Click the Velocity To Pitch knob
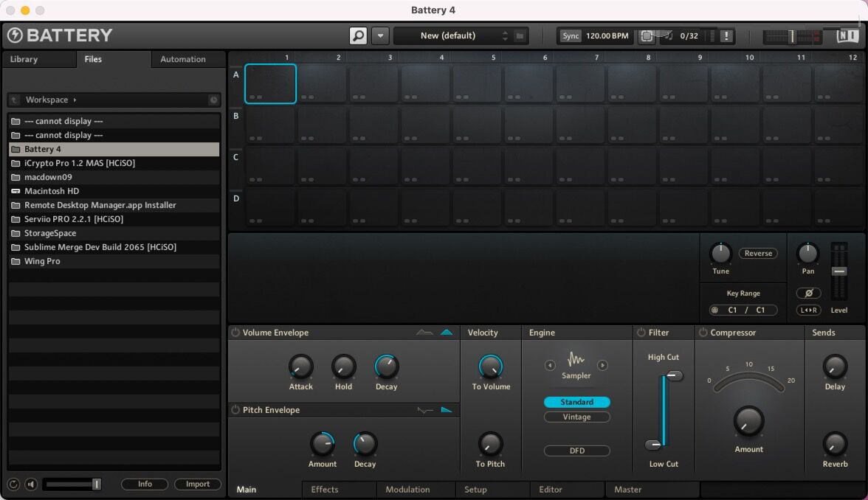 490,444
